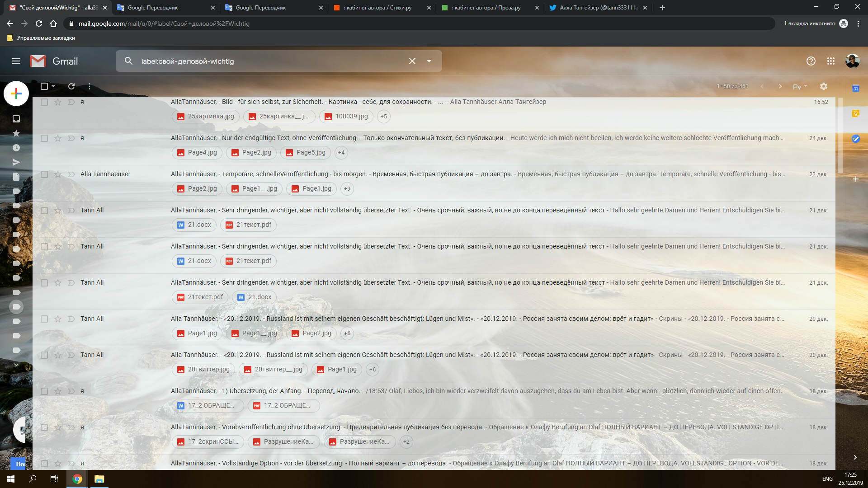This screenshot has height=488, width=868.
Task: Open the Google account avatar
Action: (853, 61)
